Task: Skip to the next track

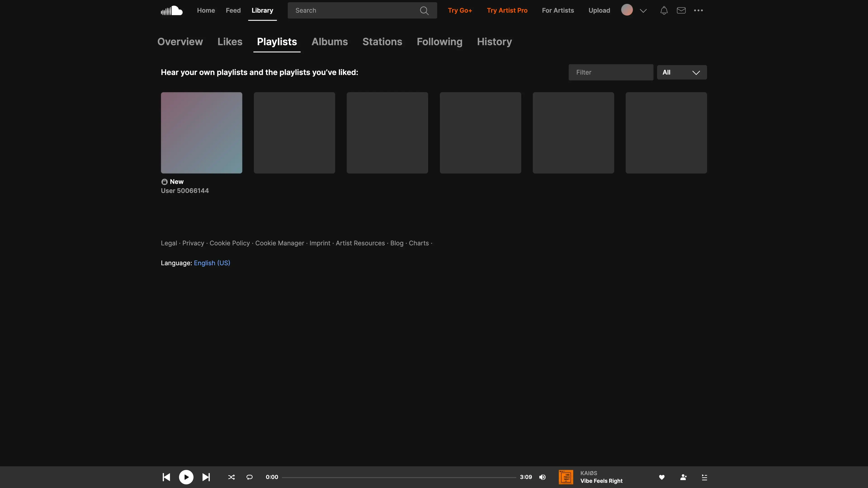Action: (206, 477)
